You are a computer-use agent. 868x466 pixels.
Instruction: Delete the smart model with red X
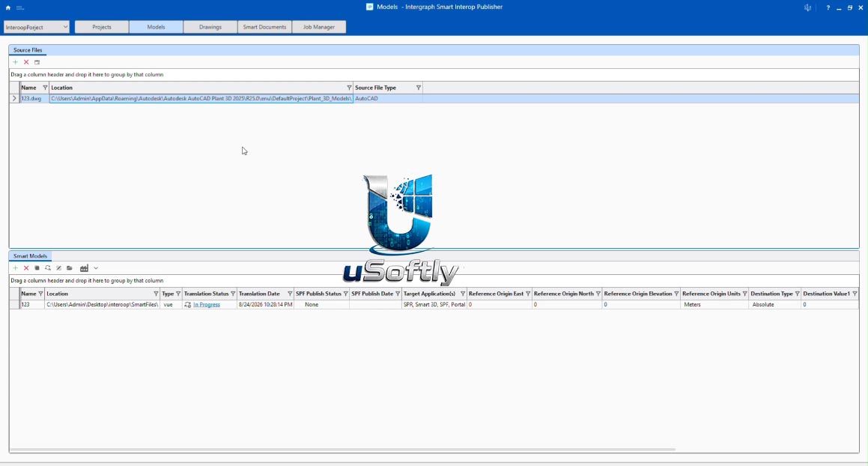tap(26, 268)
